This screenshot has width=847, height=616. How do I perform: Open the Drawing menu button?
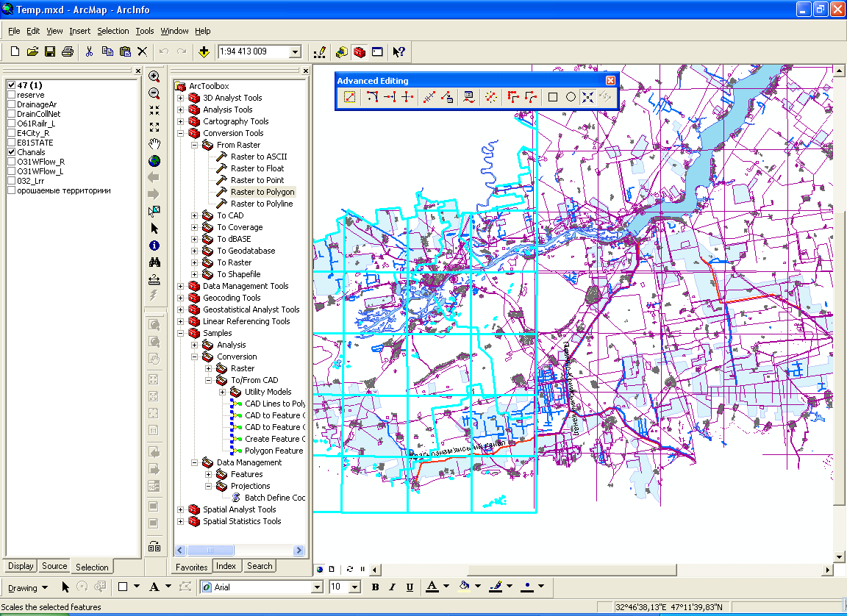click(x=27, y=588)
